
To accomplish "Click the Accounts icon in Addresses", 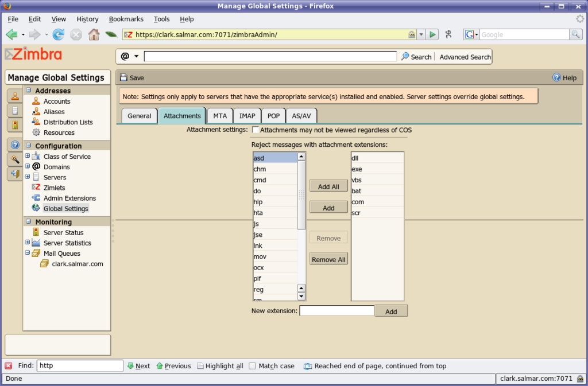I will (36, 102).
